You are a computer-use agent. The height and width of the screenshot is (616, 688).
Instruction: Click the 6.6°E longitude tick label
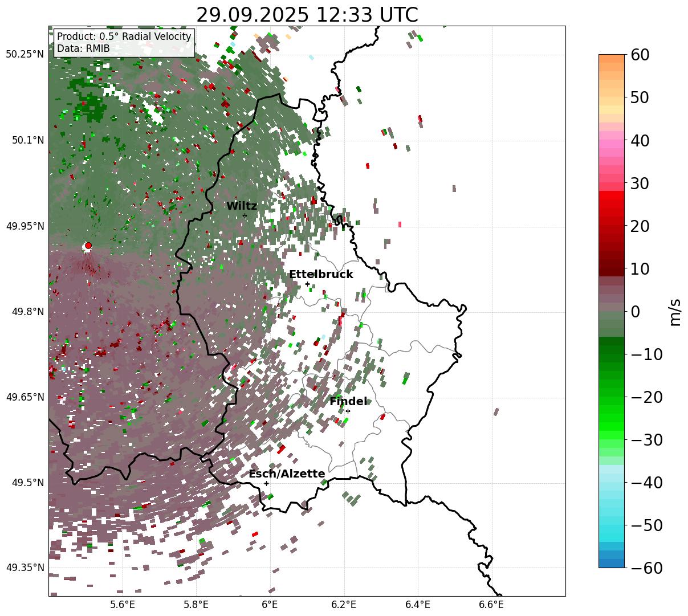coord(491,605)
